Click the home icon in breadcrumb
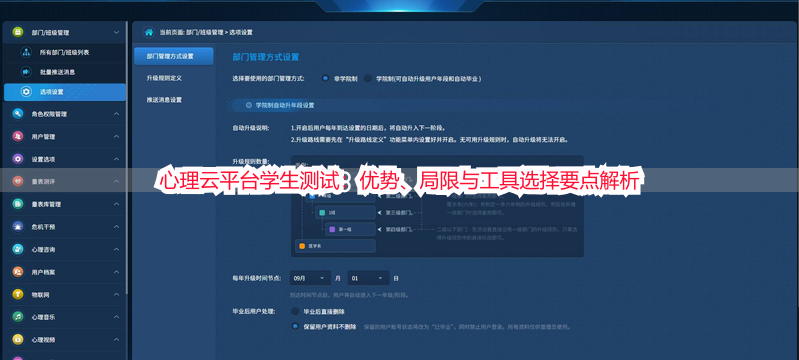 (149, 32)
